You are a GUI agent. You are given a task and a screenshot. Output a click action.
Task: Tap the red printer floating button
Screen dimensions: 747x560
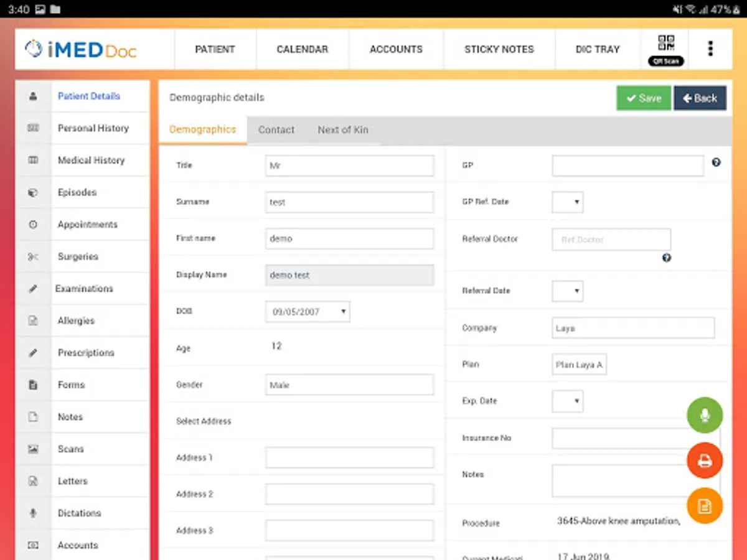tap(705, 461)
